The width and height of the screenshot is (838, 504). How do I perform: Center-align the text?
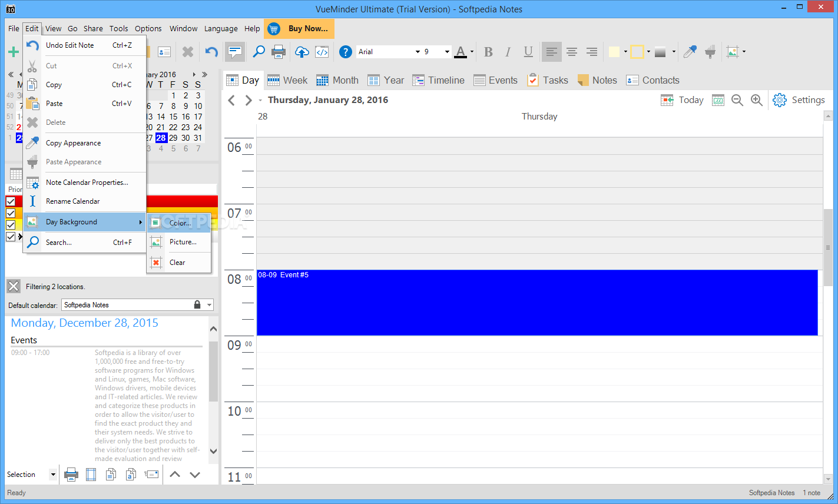[572, 52]
